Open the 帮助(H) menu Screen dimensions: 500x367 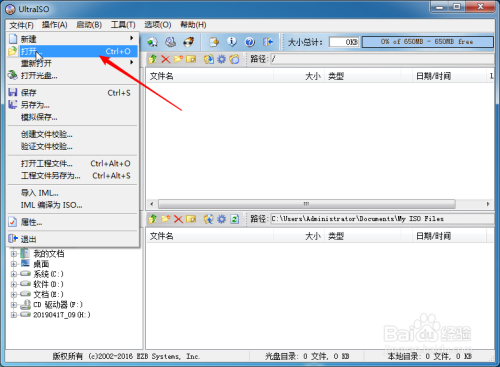pyautogui.click(x=193, y=25)
